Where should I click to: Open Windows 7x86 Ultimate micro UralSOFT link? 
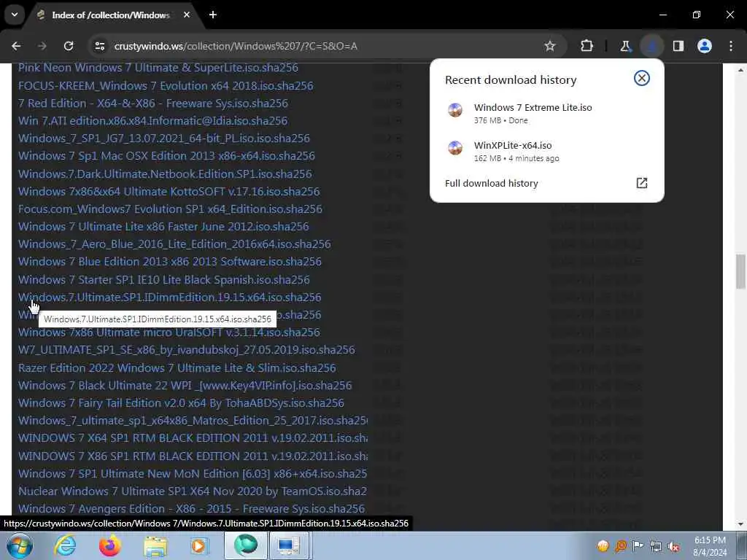pyautogui.click(x=169, y=332)
